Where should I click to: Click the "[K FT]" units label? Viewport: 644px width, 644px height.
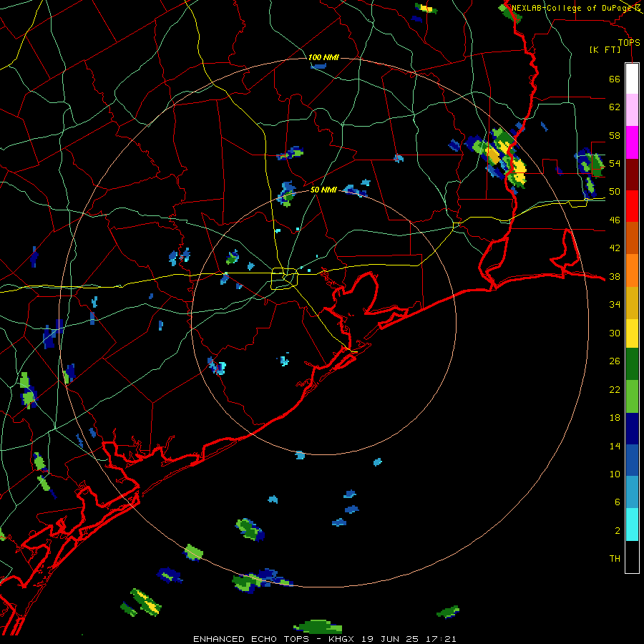[x=605, y=50]
